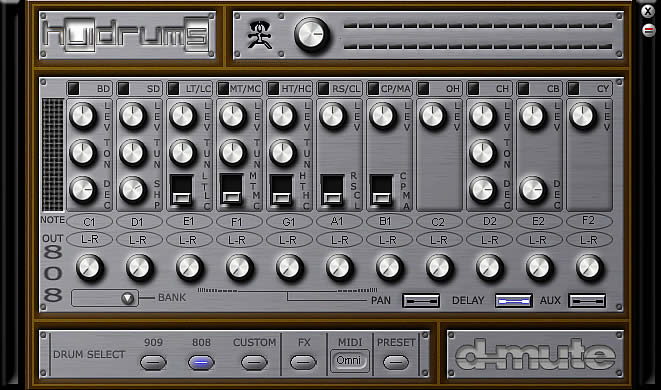Close the plugin with the X button
The height and width of the screenshot is (390, 661).
pyautogui.click(x=648, y=11)
